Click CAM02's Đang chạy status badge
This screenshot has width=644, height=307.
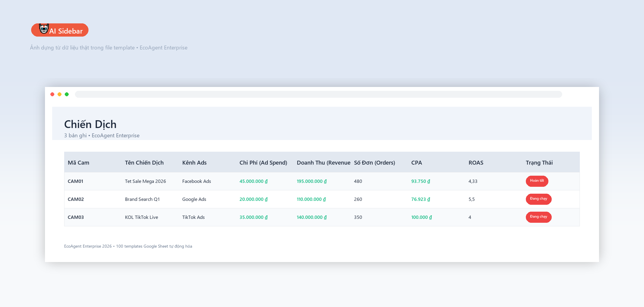(538, 199)
